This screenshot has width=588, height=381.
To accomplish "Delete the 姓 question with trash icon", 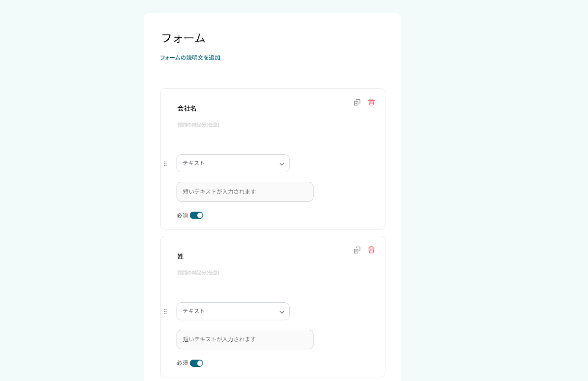I will pos(371,250).
